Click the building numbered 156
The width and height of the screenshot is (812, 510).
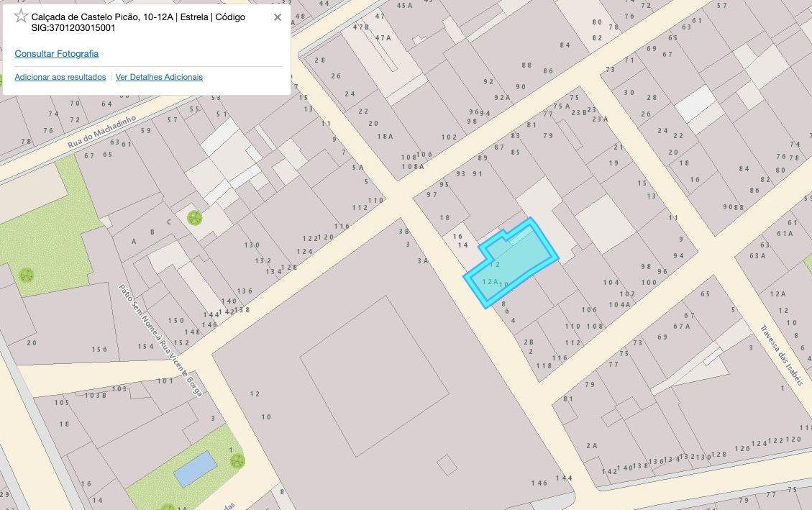coord(99,350)
